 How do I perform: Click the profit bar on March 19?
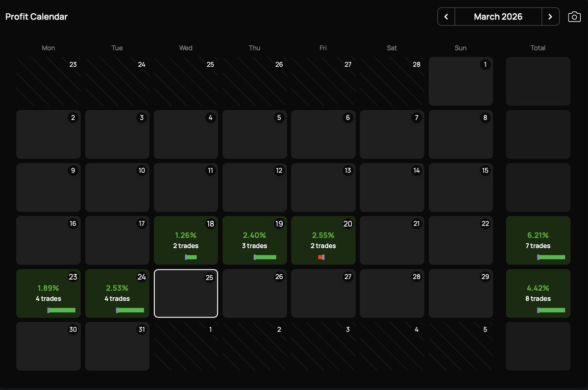tap(265, 257)
